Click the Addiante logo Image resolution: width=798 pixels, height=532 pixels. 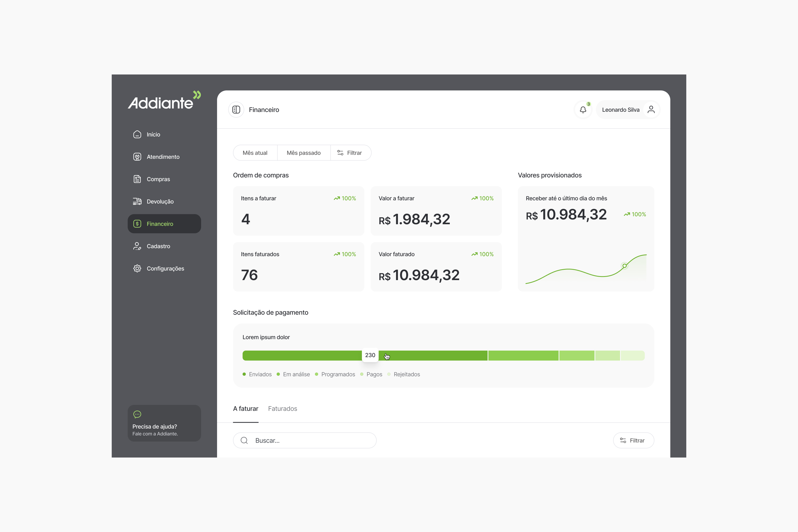[164, 101]
